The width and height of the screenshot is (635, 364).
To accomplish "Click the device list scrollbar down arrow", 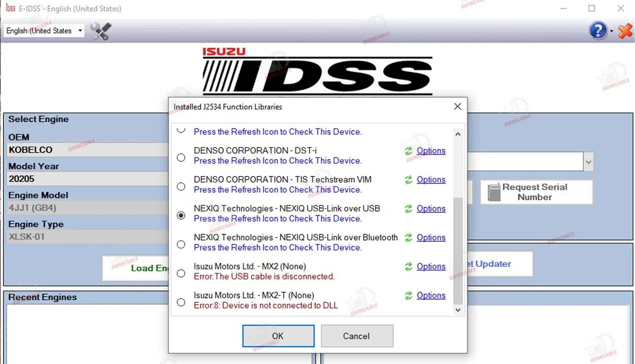I will pos(458,310).
